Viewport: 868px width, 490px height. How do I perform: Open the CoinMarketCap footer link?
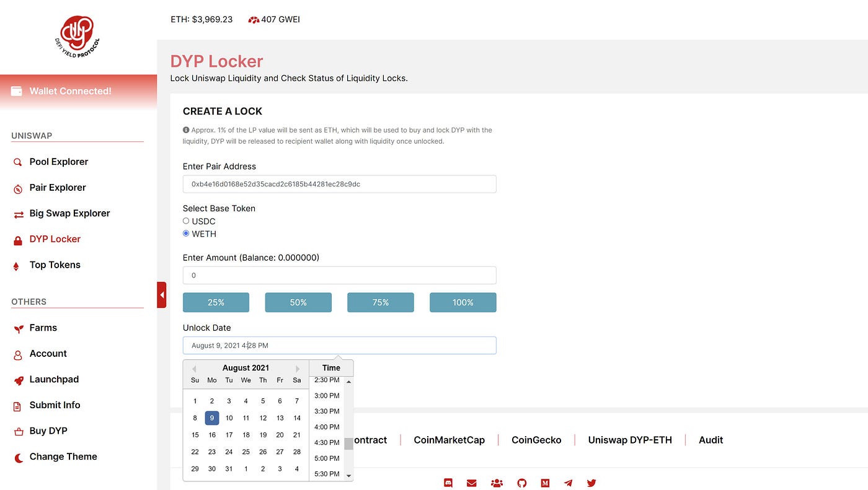(x=449, y=440)
